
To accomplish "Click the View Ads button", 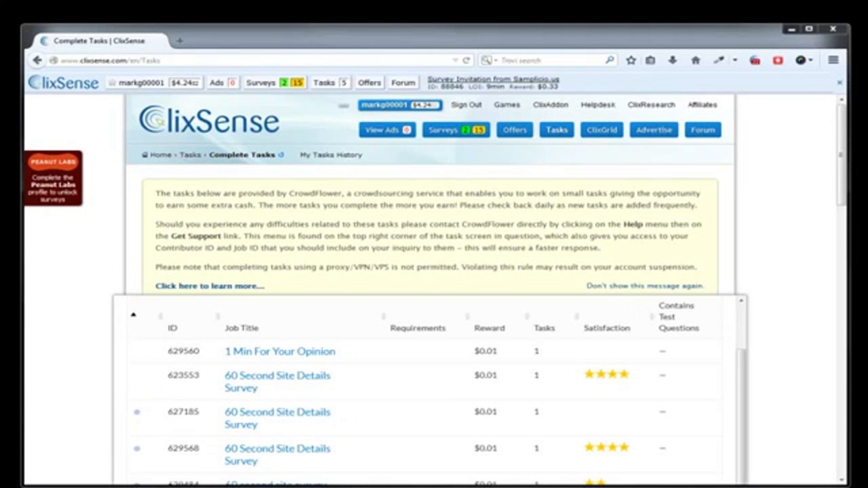I will [387, 130].
